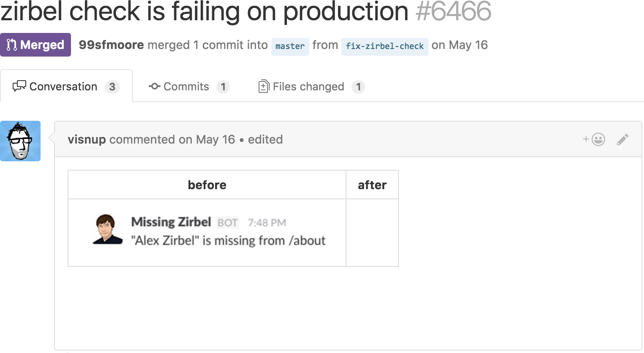Click the add emoji reaction icon
The height and width of the screenshot is (353, 644).
pyautogui.click(x=594, y=139)
